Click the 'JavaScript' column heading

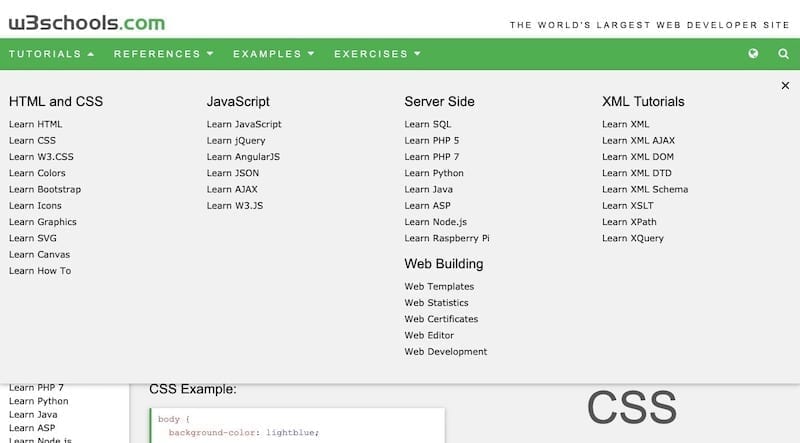coord(238,102)
